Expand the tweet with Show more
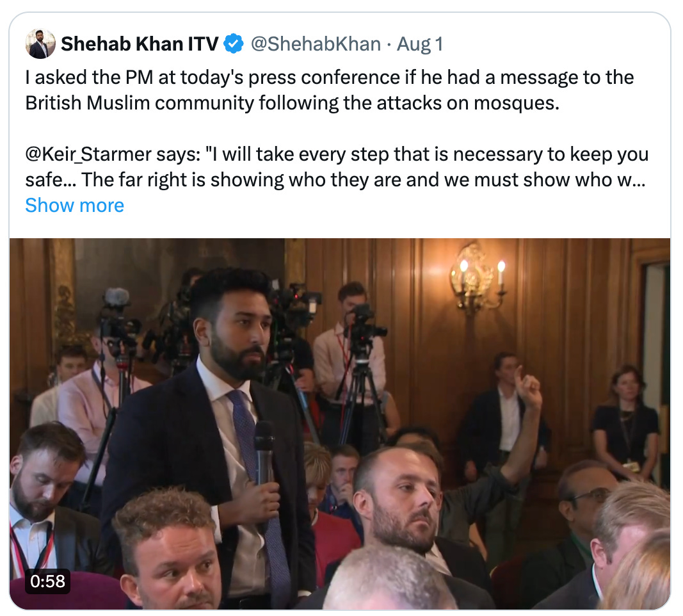This screenshot has height=616, width=683. pyautogui.click(x=74, y=205)
